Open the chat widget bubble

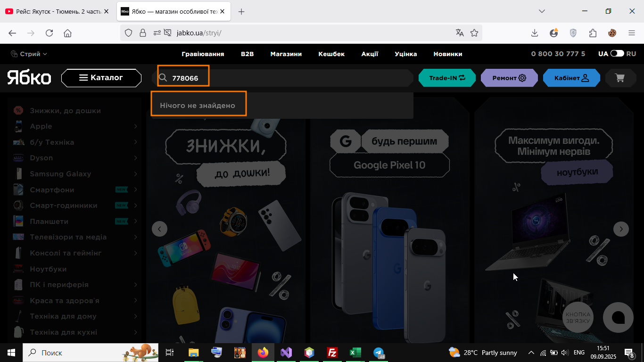click(618, 317)
